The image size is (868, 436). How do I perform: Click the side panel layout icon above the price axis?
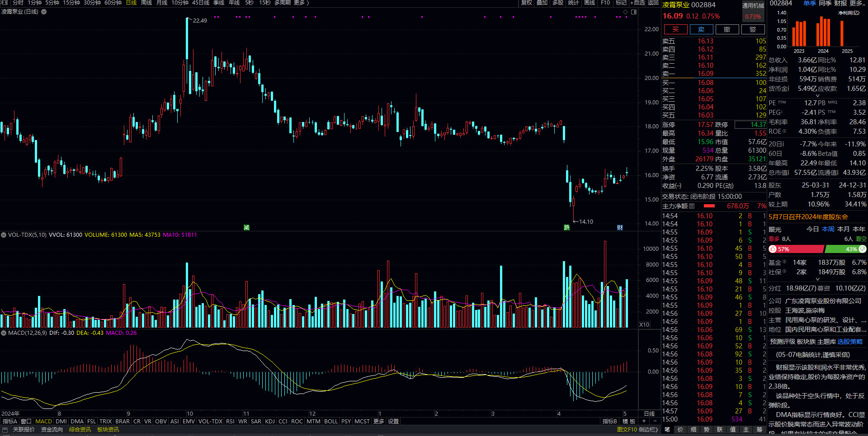(x=634, y=12)
